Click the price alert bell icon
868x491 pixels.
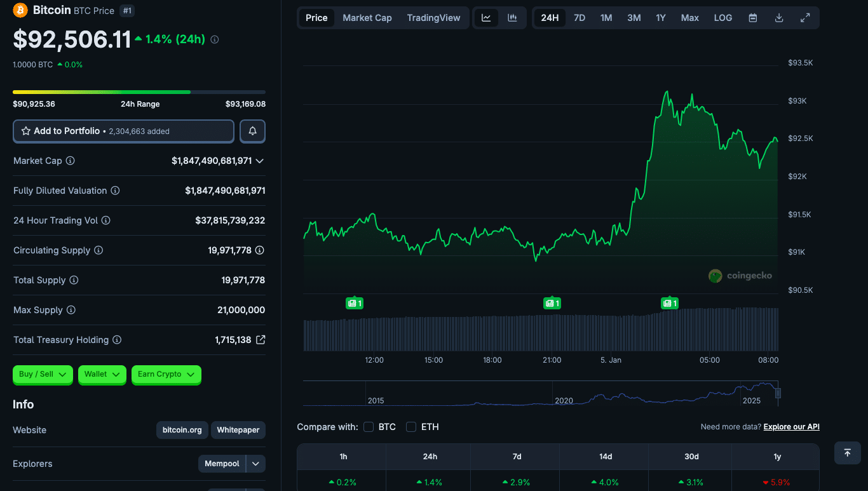252,131
